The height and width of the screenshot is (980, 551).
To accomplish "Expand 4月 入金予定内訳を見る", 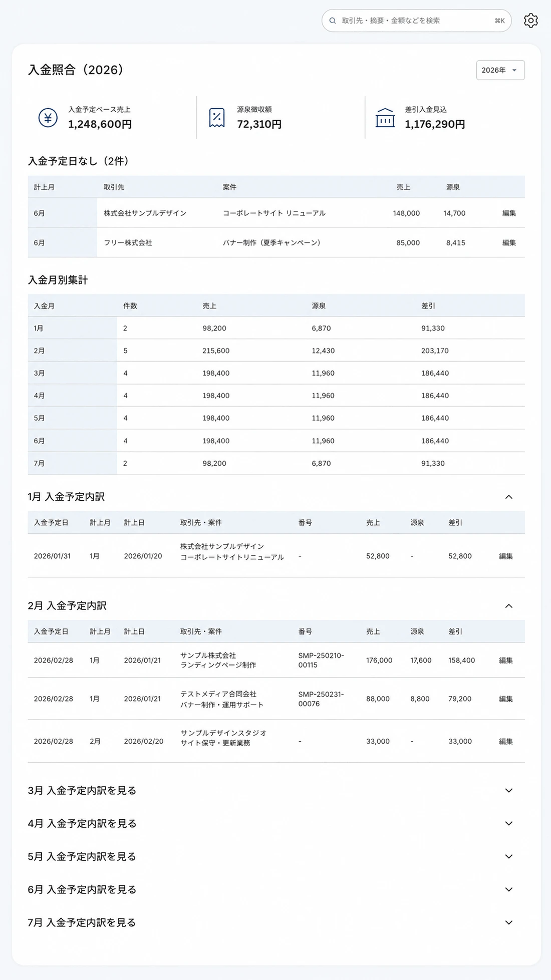I will pos(508,823).
